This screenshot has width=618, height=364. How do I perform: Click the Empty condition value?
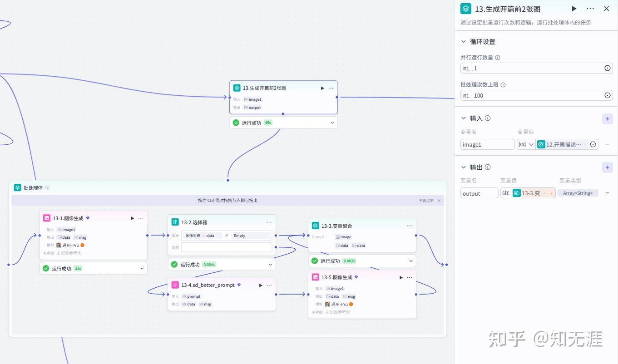click(251, 236)
